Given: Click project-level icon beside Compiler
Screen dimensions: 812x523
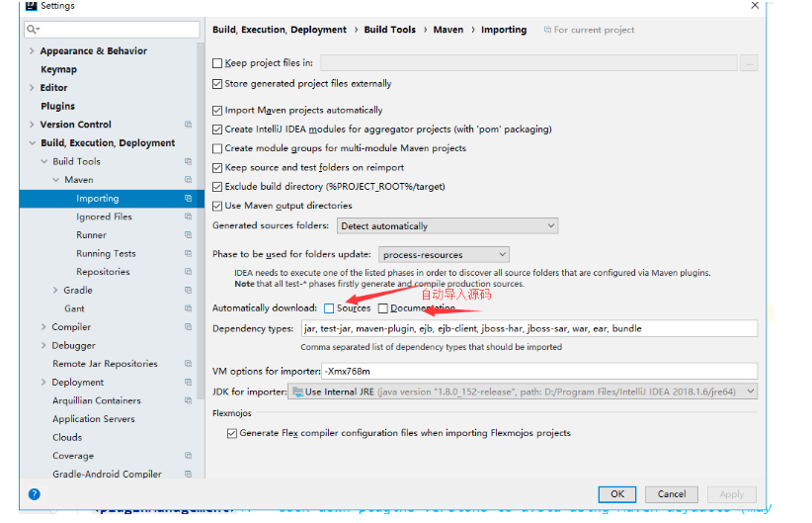Looking at the screenshot, I should [x=188, y=327].
